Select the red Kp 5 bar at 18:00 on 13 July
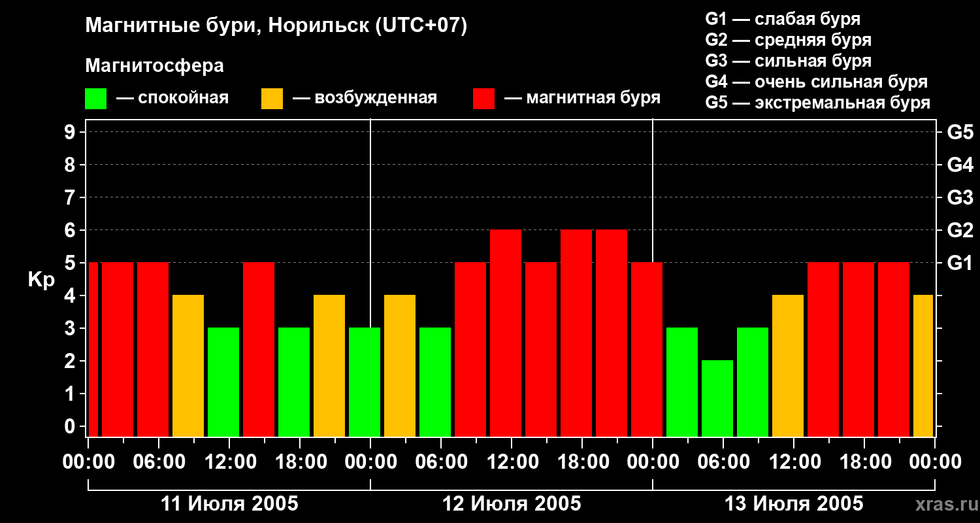980x523 pixels. (x=858, y=349)
